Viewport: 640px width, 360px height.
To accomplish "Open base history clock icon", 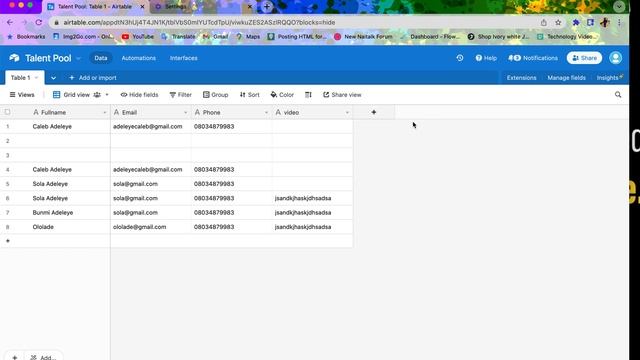I will pos(460,58).
